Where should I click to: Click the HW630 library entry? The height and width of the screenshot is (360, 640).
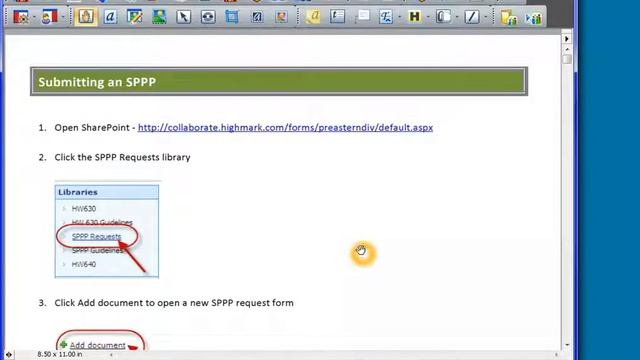click(x=84, y=209)
